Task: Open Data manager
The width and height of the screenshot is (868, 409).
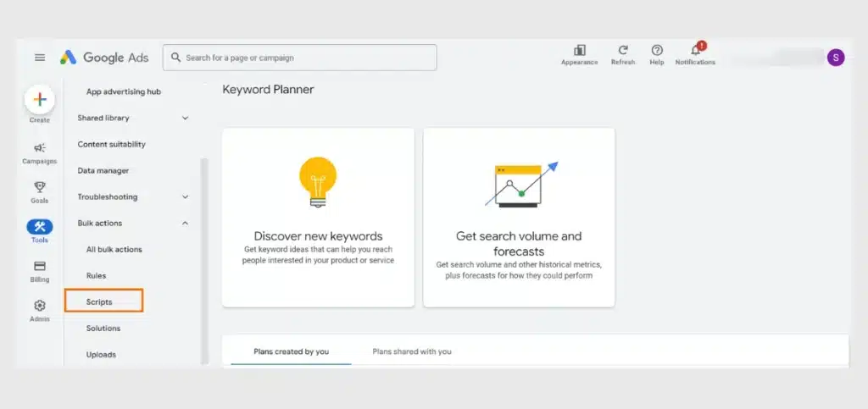Action: 103,171
